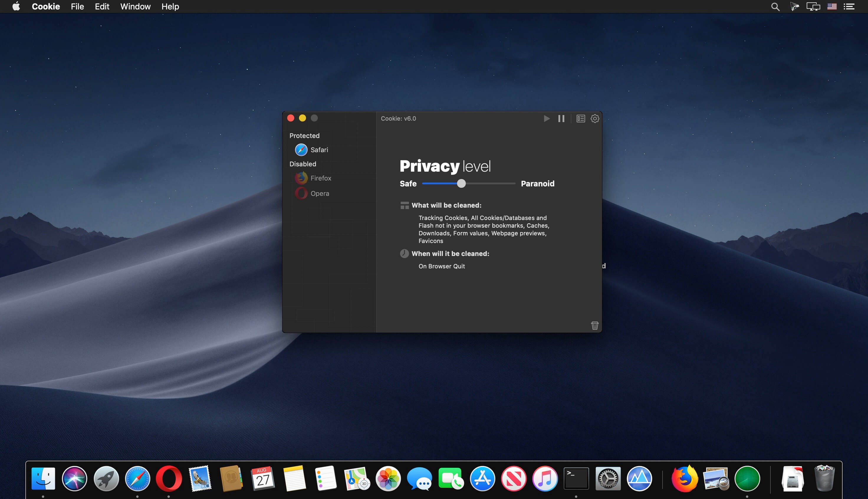Viewport: 868px width, 499px height.
Task: Select Opera under Disabled browsers
Action: pos(320,193)
